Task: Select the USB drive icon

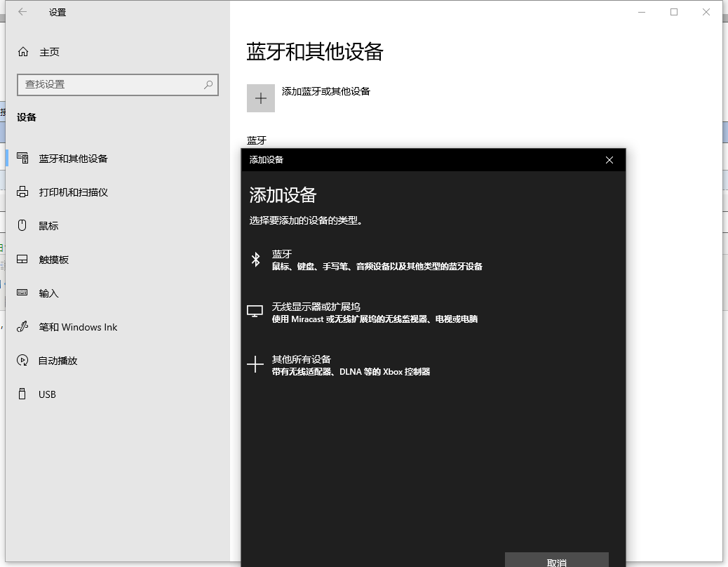Action: point(22,394)
